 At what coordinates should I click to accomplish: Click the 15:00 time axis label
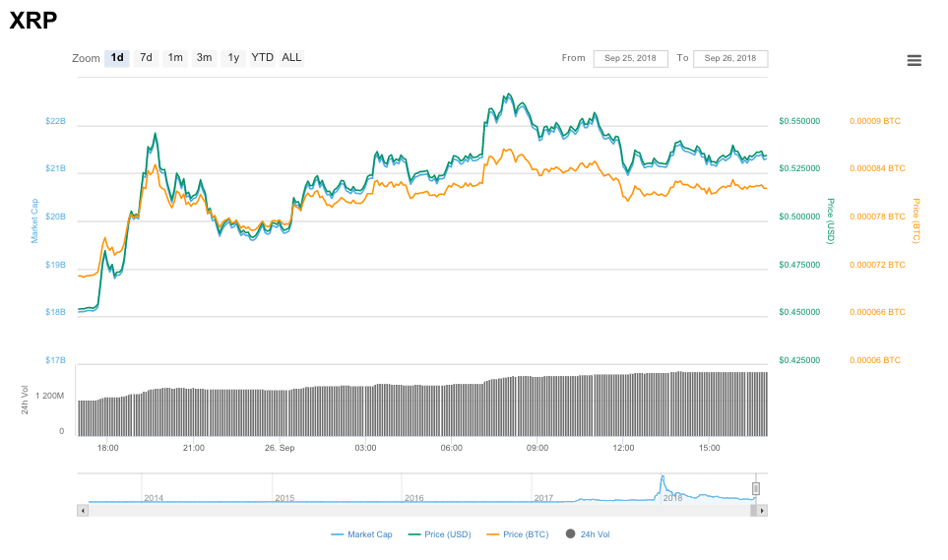[709, 448]
